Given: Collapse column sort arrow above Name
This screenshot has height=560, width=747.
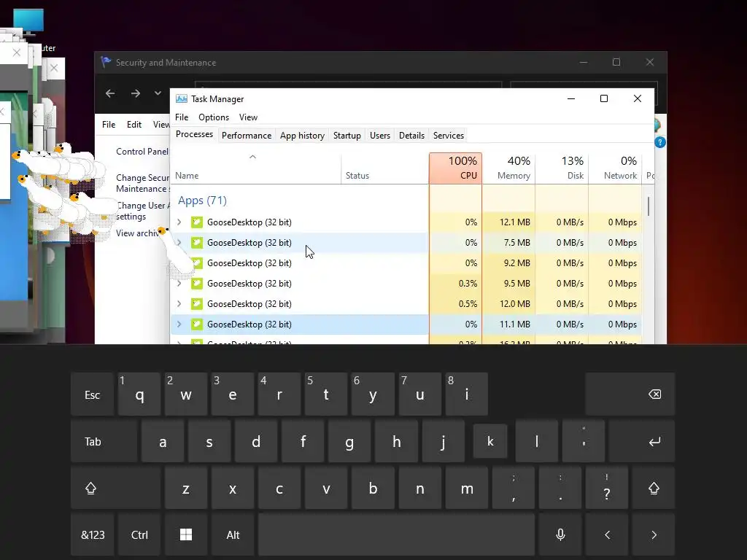Looking at the screenshot, I should [x=253, y=157].
